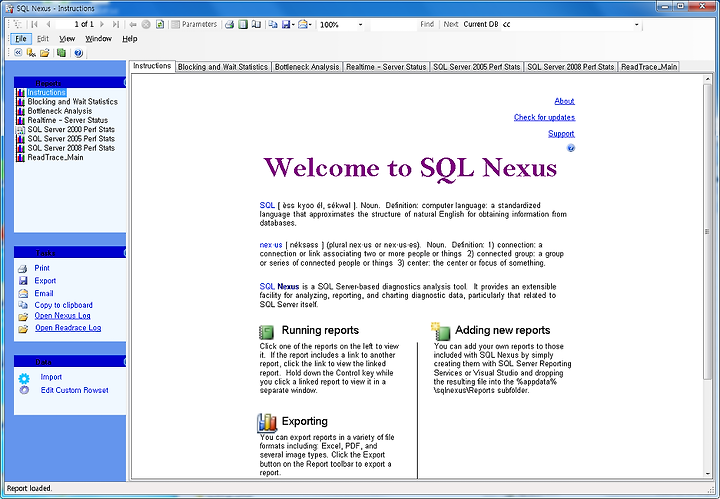Click the toolbar email envelope icon
This screenshot has height=499, width=720.
(303, 24)
